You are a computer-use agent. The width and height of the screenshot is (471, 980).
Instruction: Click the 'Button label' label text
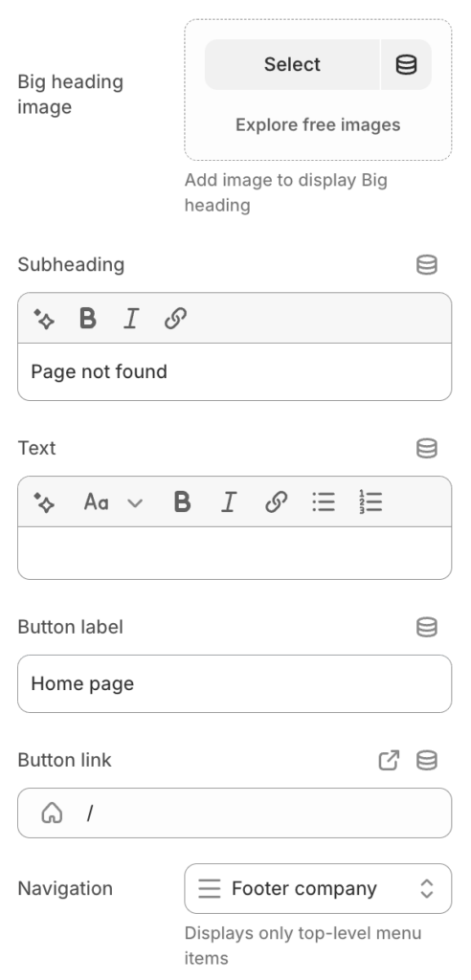pos(70,627)
